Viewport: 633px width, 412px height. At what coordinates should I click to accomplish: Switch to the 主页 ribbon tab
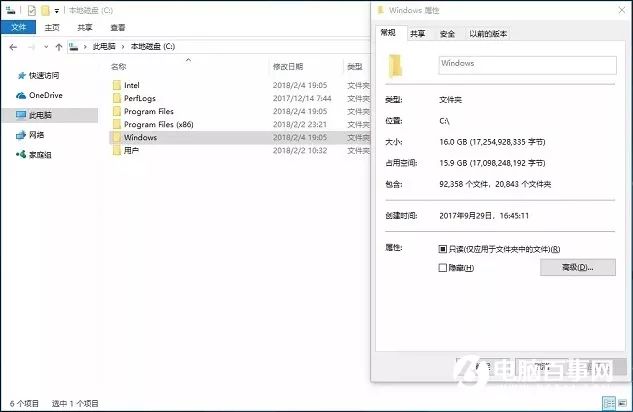(x=52, y=27)
